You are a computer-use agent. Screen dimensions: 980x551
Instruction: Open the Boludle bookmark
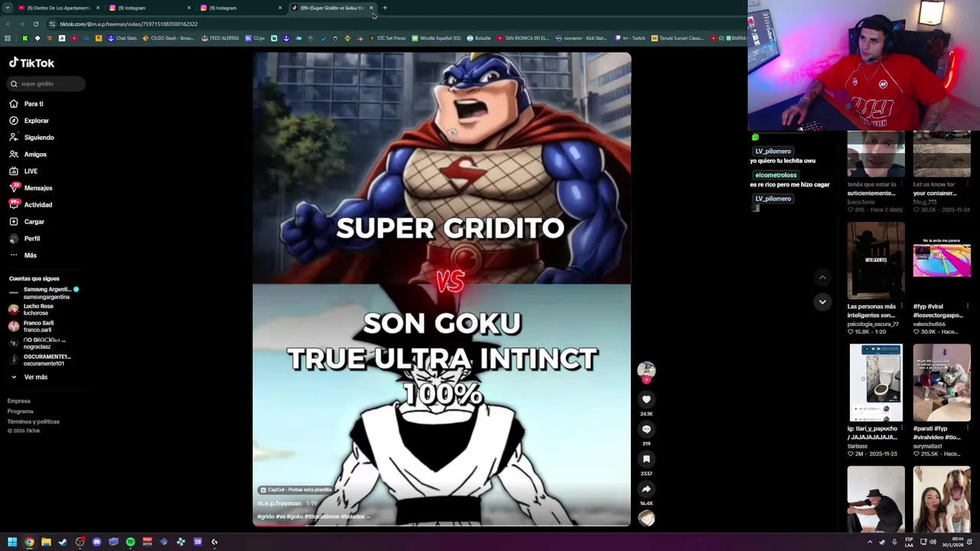[x=479, y=37]
